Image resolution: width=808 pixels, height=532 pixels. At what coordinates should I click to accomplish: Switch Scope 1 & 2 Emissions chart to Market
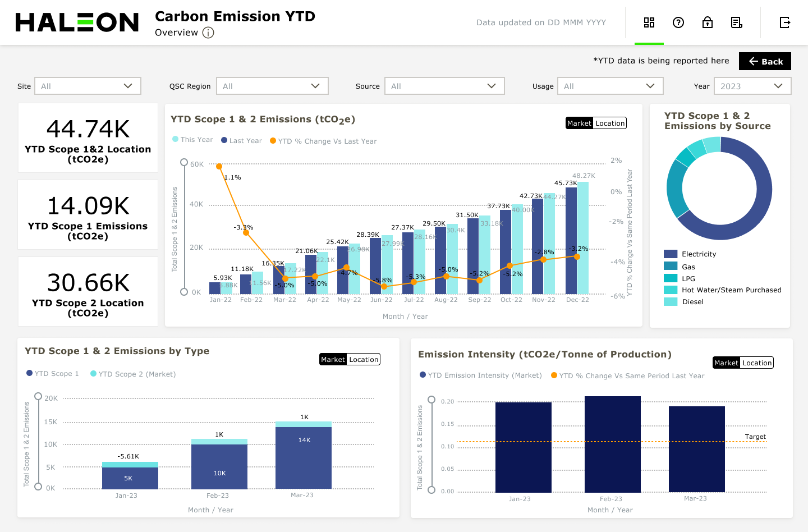pyautogui.click(x=579, y=123)
